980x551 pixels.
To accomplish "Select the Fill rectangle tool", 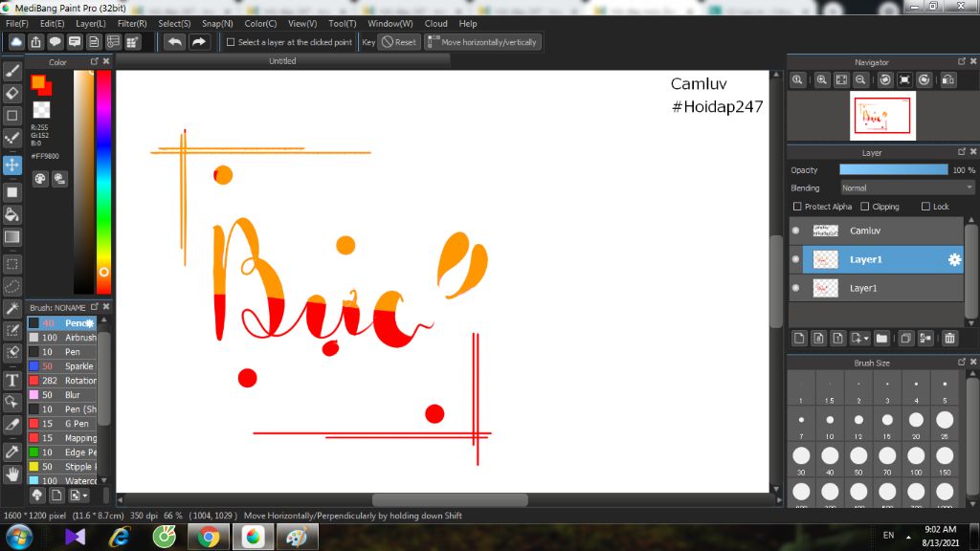I will 11,192.
